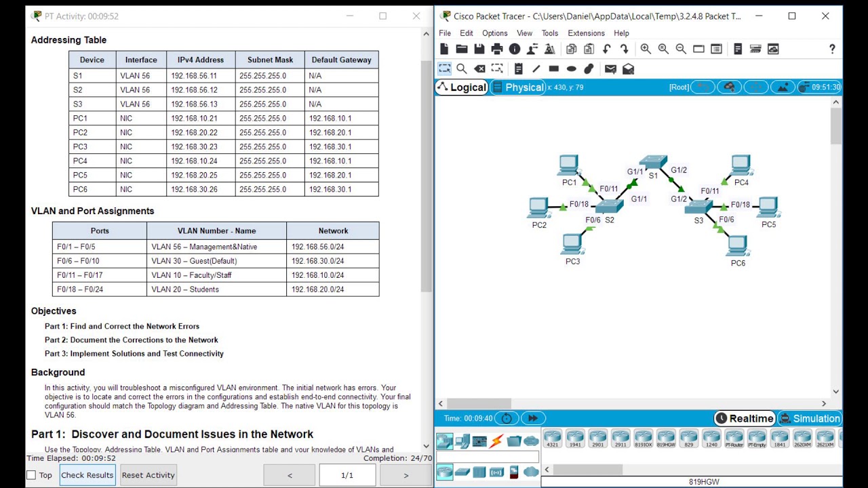Screen dimensions: 868x488
Task: Reset zoom with the magnifier R icon
Action: 663,49
